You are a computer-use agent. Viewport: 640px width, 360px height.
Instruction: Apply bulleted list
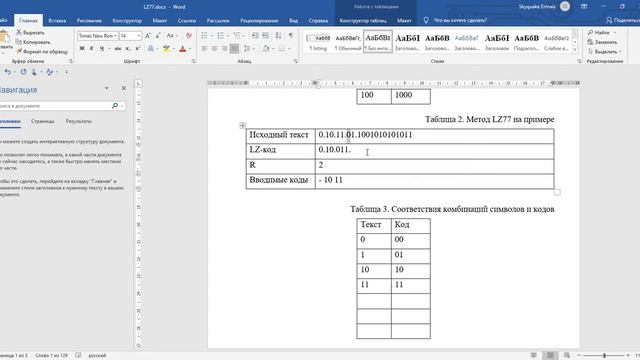coord(204,36)
